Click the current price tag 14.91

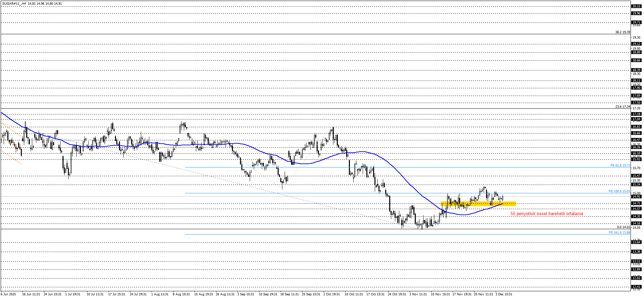[x=636, y=197]
